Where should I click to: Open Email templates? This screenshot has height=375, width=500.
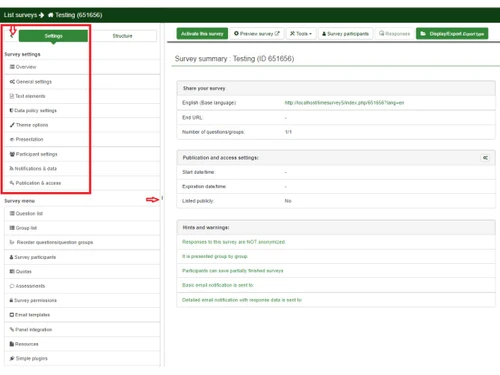pos(82,315)
